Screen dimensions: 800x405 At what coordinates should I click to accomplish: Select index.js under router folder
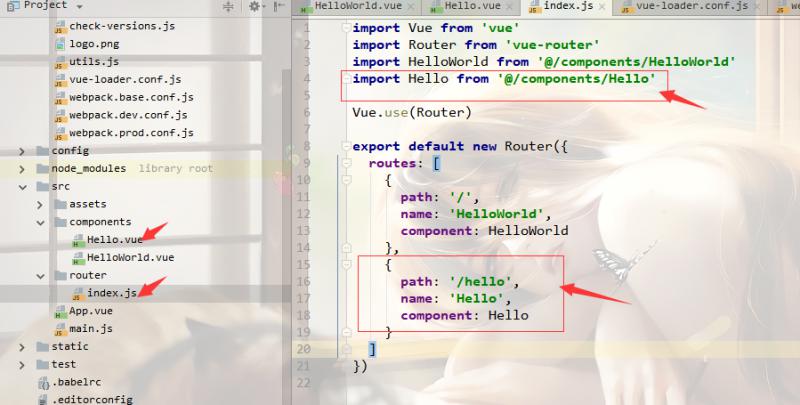pyautogui.click(x=112, y=293)
